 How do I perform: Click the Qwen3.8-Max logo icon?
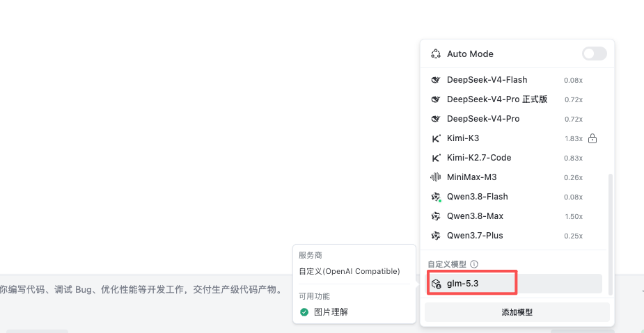(435, 216)
